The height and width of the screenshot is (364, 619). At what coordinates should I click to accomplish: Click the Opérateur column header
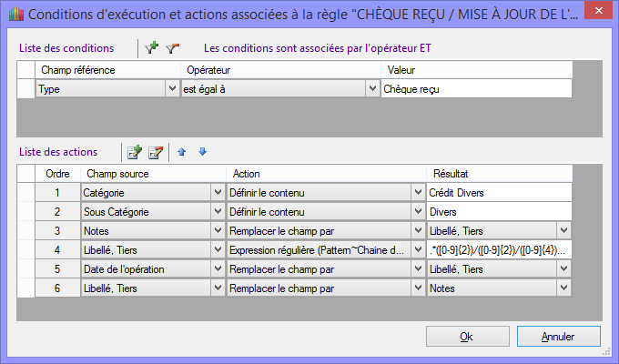point(280,70)
